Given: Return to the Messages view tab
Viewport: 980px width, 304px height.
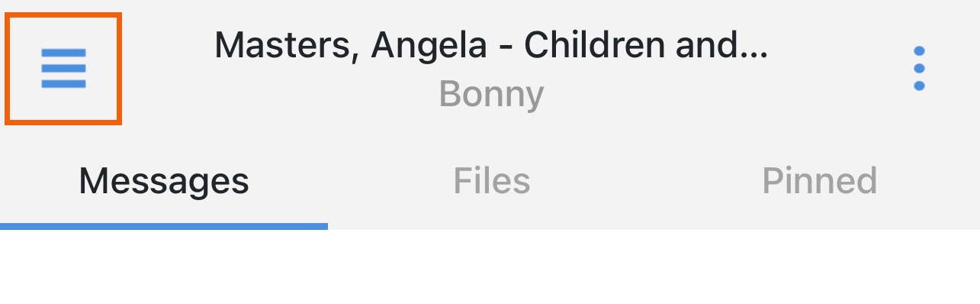Looking at the screenshot, I should coord(164,181).
